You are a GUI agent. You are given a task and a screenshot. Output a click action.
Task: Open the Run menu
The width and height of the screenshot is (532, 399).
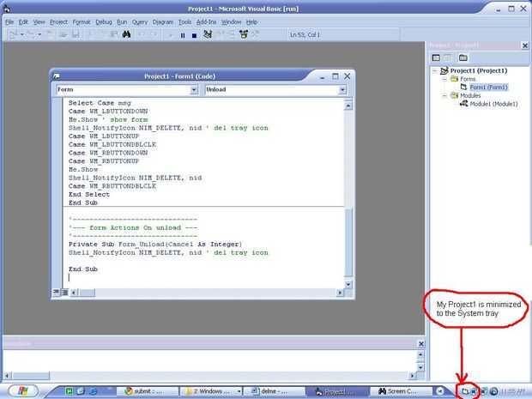click(122, 22)
